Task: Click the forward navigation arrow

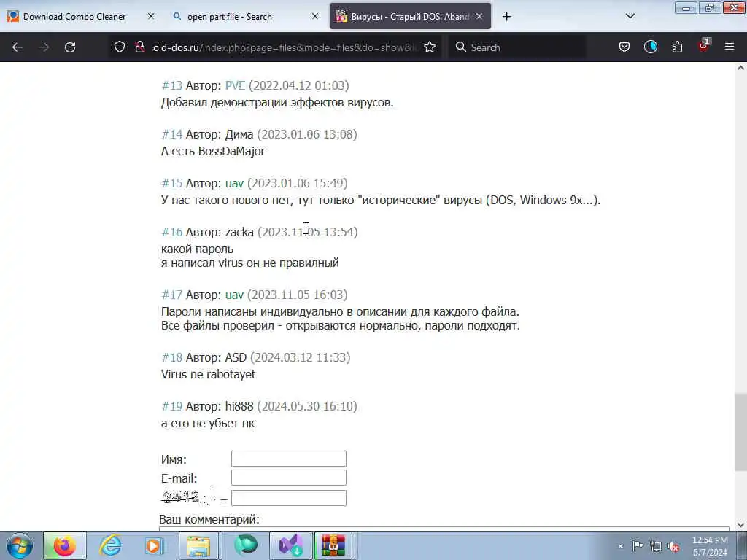Action: pyautogui.click(x=43, y=47)
